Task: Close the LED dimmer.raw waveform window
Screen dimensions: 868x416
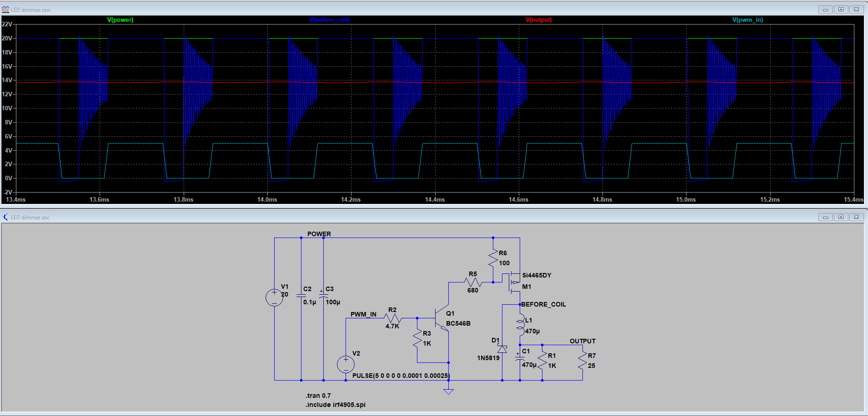Action: 856,10
